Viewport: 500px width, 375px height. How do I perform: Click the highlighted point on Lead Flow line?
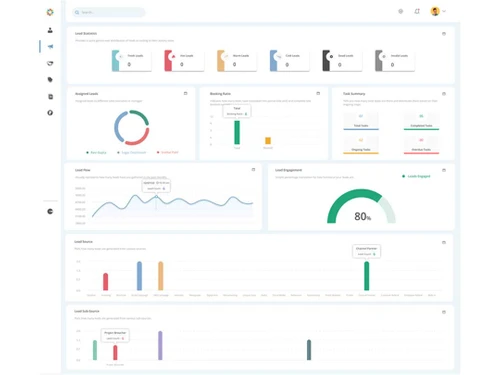pos(156,197)
